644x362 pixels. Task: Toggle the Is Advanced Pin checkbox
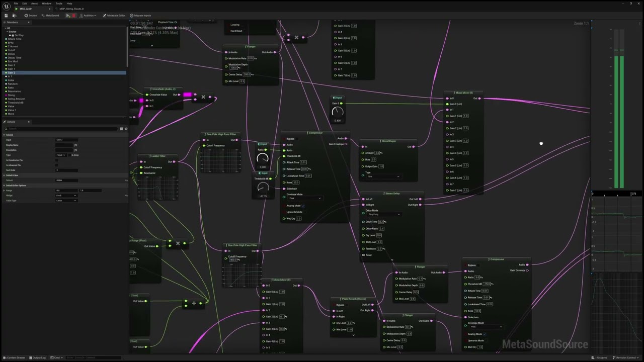pos(57,165)
